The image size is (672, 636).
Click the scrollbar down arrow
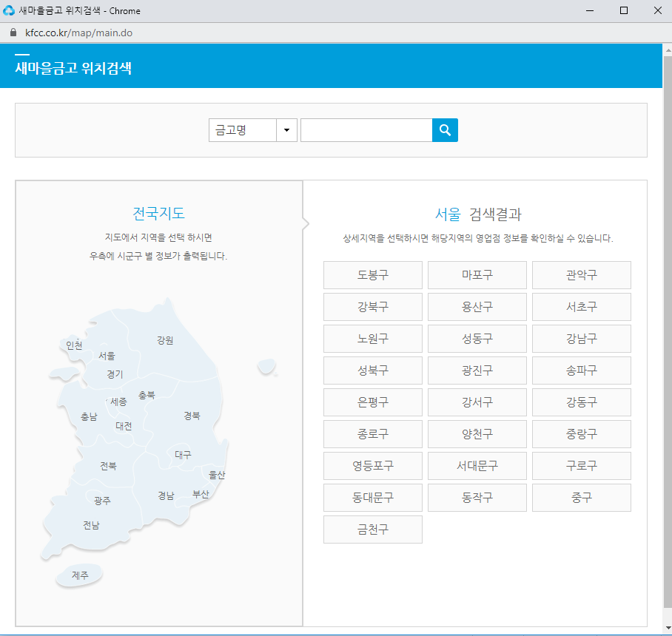(668, 629)
